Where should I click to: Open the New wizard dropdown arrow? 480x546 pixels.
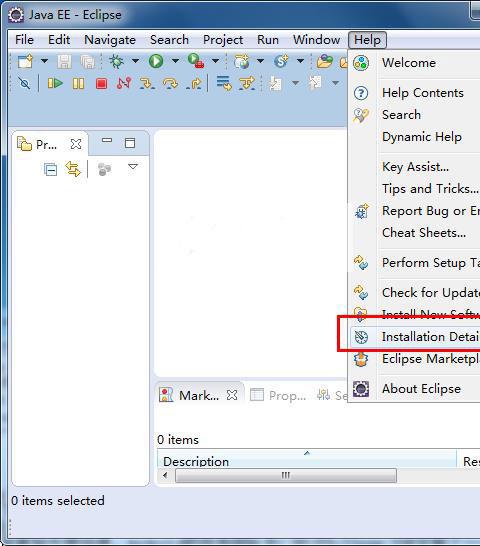(x=44, y=61)
